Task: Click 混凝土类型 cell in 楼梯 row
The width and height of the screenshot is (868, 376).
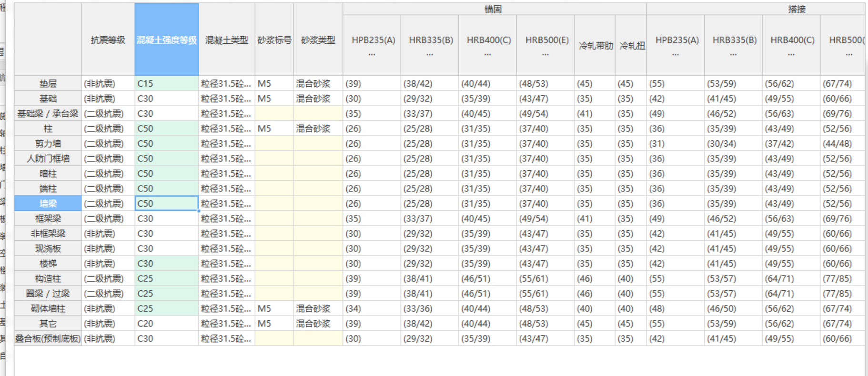Action: (x=227, y=264)
